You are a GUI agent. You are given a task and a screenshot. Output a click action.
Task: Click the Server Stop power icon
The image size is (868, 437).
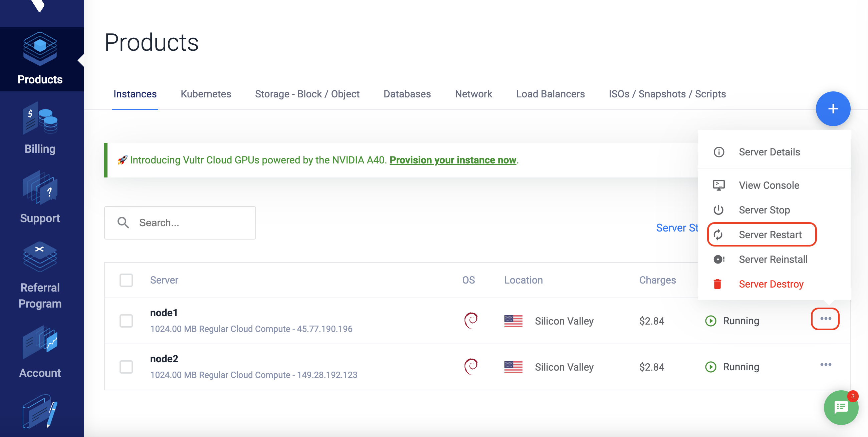point(718,210)
